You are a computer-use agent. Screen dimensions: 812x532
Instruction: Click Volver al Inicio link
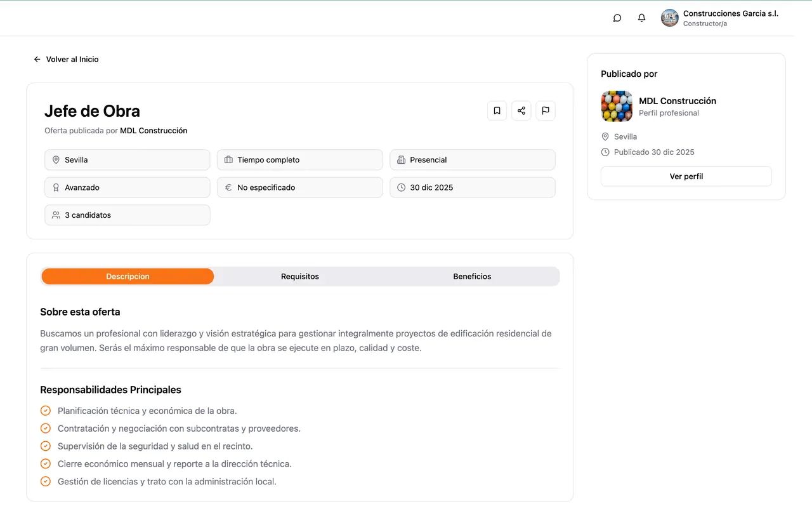[x=72, y=59]
